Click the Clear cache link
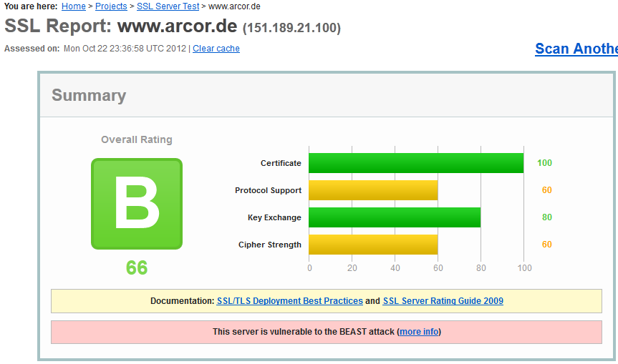Viewport: 618px width, 364px height. coord(216,49)
